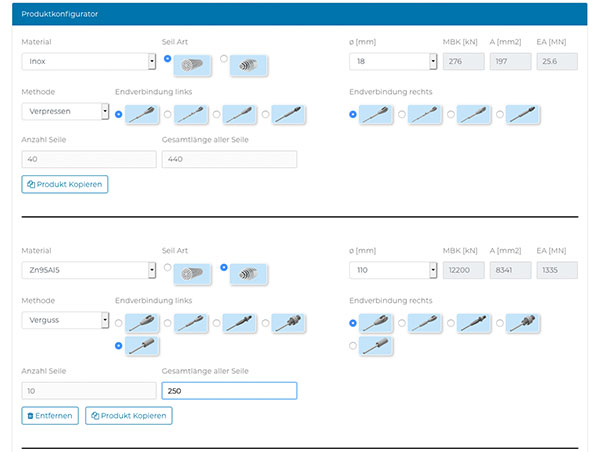Click the second Seil Art rope image for Inox
This screenshot has width=600, height=452.
point(250,65)
